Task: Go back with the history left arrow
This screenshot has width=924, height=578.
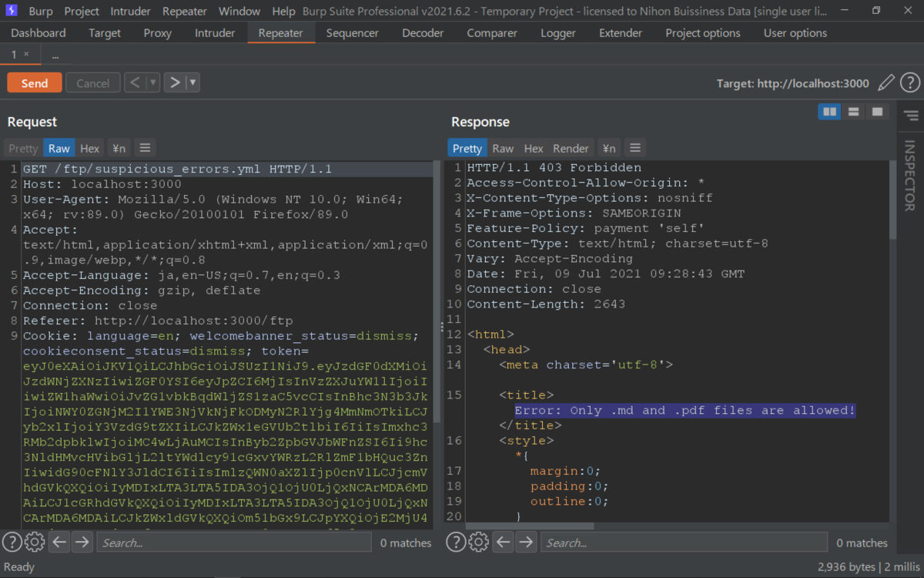Action: click(135, 82)
